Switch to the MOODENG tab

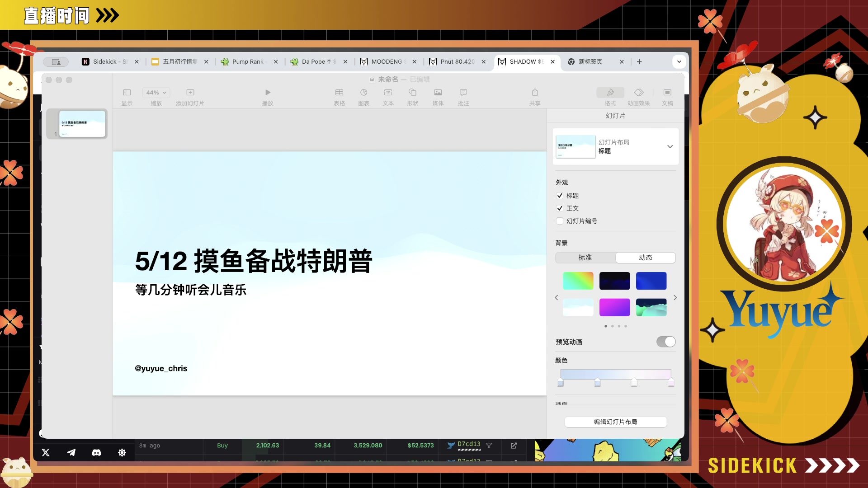[388, 62]
